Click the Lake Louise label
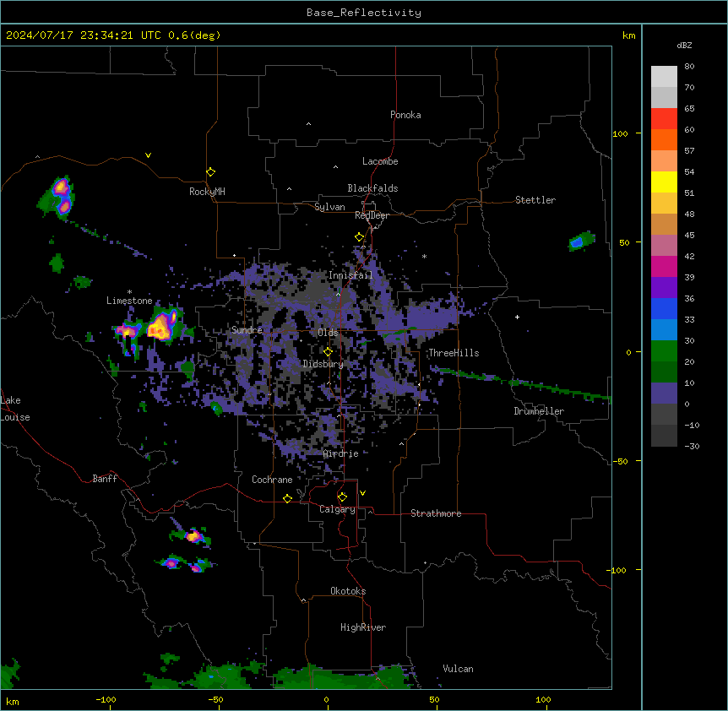Viewport: 728px width, 711px height. tap(15, 409)
